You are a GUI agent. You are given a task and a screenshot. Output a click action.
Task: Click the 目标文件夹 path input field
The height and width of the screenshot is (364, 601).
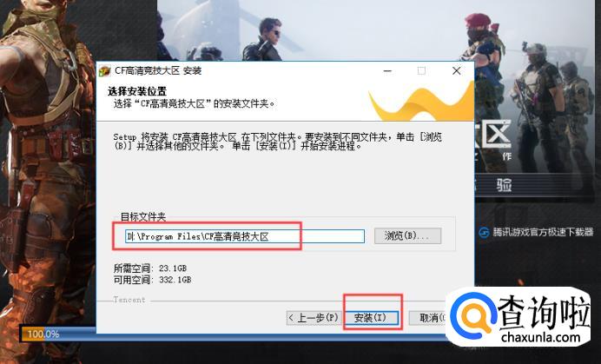click(245, 236)
